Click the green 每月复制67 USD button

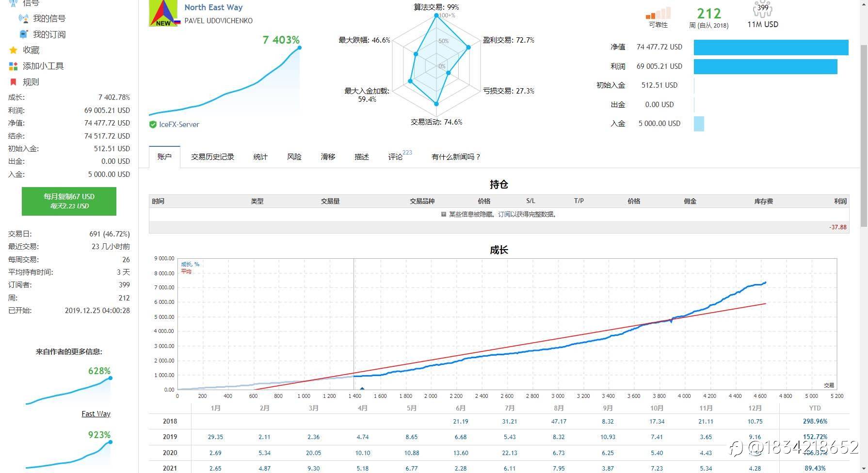[69, 201]
